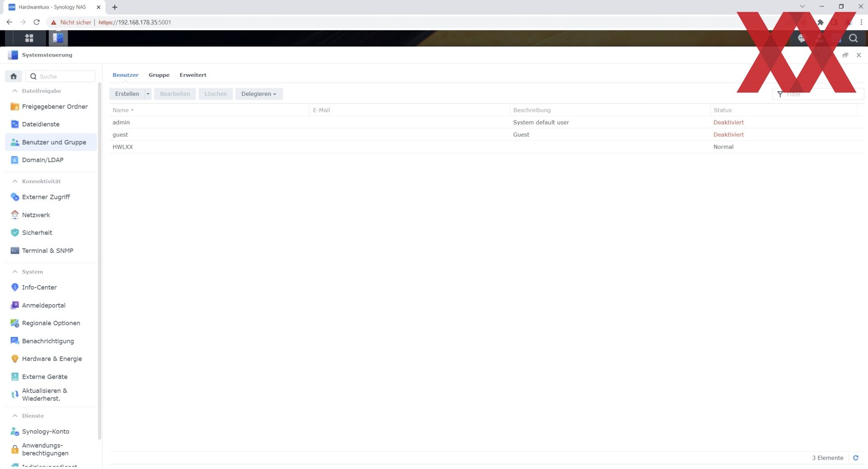The image size is (868, 469).
Task: Click the Systemsteuerung taskbar icon
Action: 58,38
